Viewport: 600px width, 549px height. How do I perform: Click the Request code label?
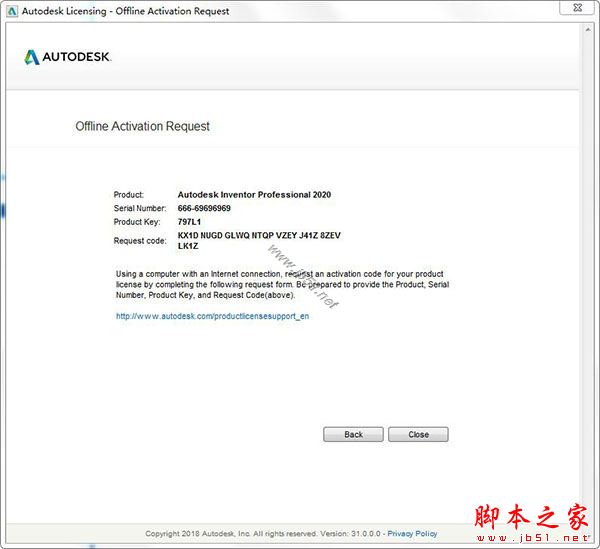click(140, 241)
